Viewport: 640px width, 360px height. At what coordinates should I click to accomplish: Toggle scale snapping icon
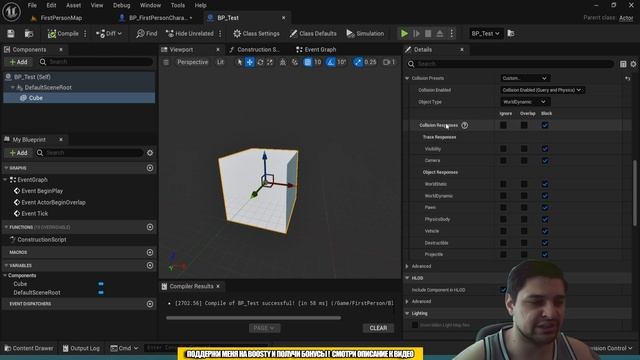[358, 62]
